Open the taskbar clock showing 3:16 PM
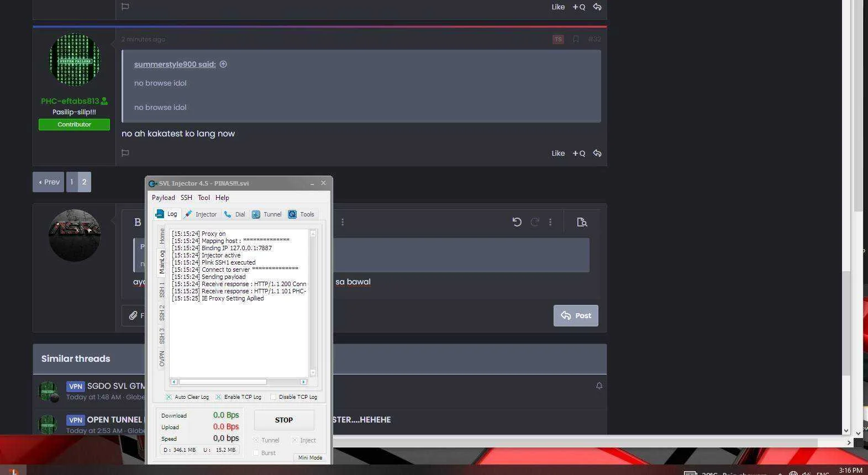This screenshot has height=475, width=868. pos(850,470)
